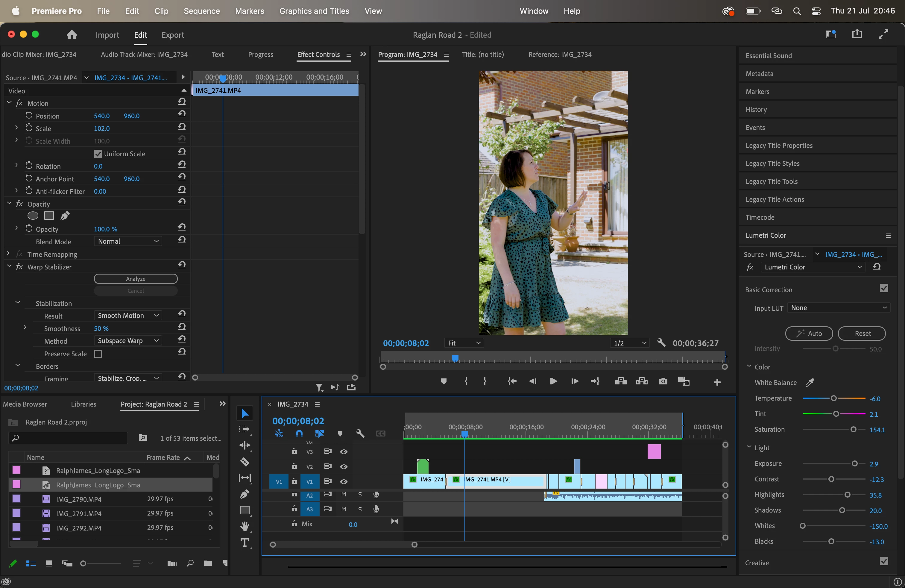Toggle Snap in Timeline magnet icon
The height and width of the screenshot is (588, 905).
[x=299, y=434]
